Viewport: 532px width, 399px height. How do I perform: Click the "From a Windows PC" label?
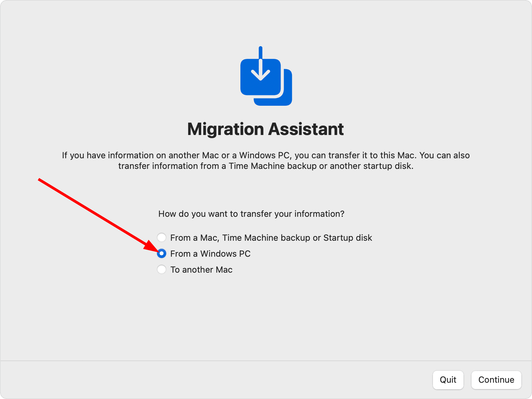tap(210, 254)
